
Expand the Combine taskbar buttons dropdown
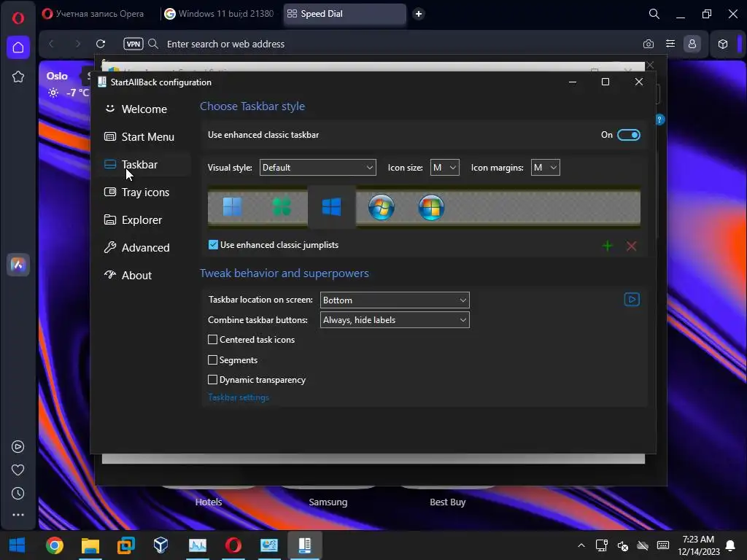395,320
